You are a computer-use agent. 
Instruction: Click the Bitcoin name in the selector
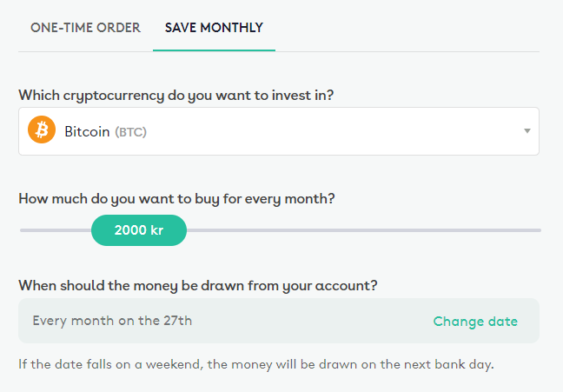pyautogui.click(x=87, y=131)
